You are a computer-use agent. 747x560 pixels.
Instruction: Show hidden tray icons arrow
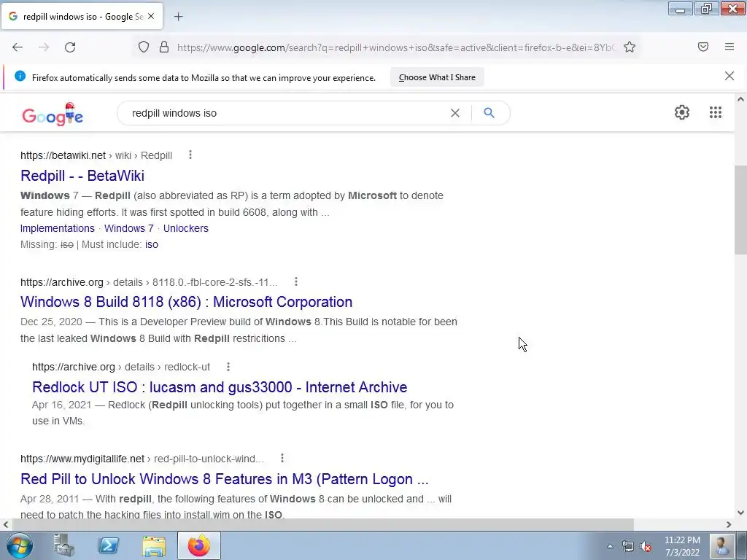tap(610, 546)
